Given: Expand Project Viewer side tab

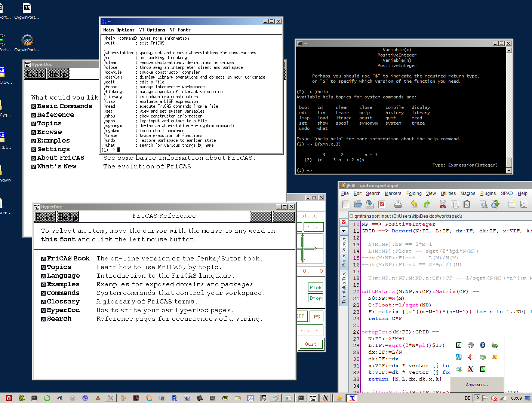Looking at the screenshot, I should (x=344, y=252).
